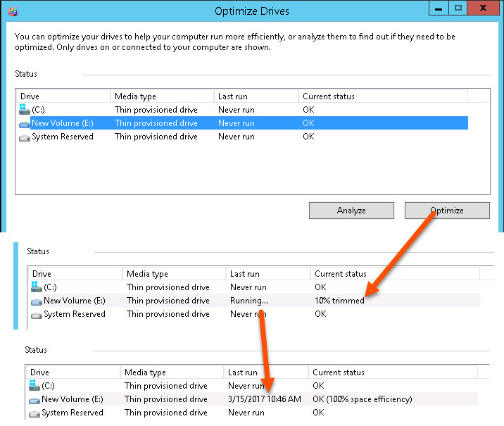
Task: Click (C:) drive icon in the 100% space efficiency list
Action: tap(34, 385)
